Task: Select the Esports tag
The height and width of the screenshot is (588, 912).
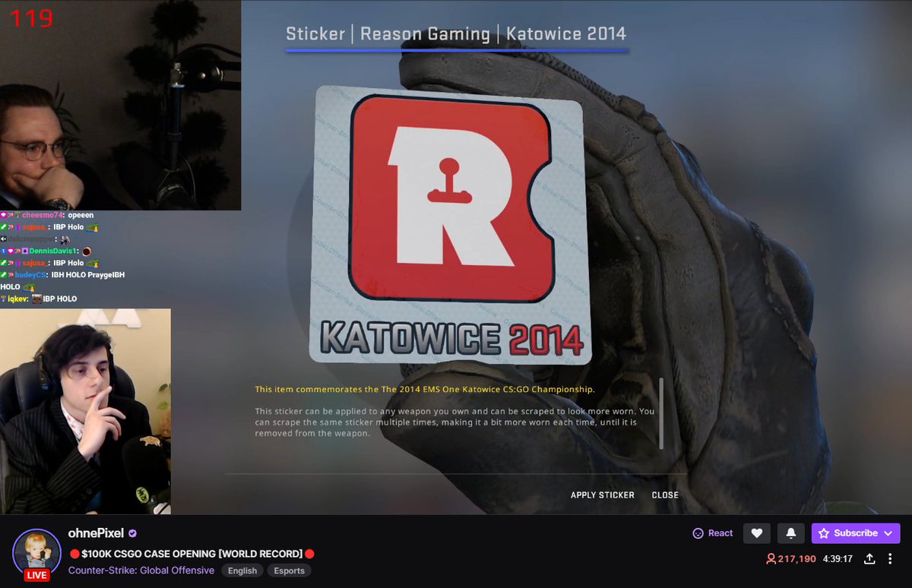Action: pos(290,571)
